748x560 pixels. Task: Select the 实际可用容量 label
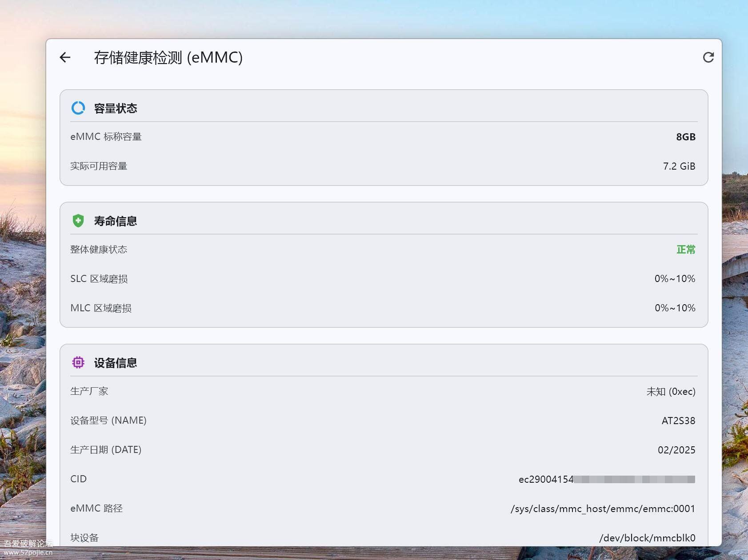(x=99, y=166)
